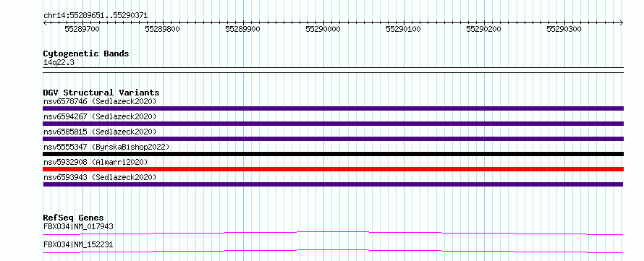Click purple bar below nsv6585815
Screen dimensions: 644x261
(333, 139)
